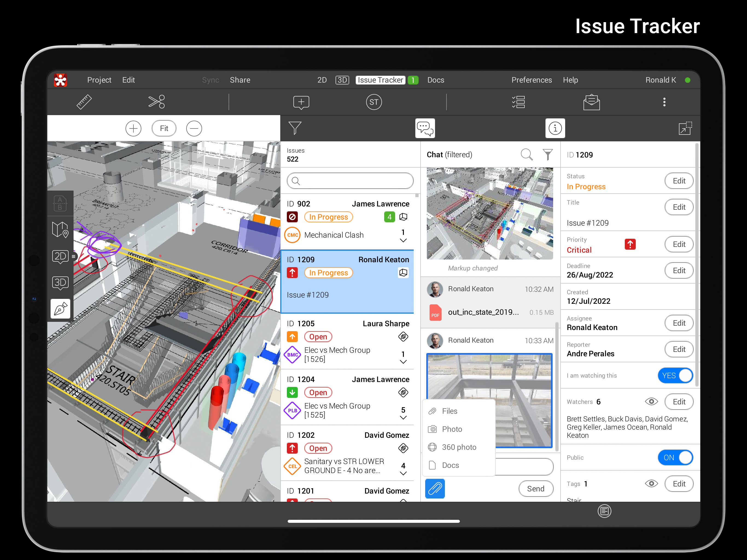The image size is (747, 560).
Task: Select the ruler measure tool
Action: 84,102
